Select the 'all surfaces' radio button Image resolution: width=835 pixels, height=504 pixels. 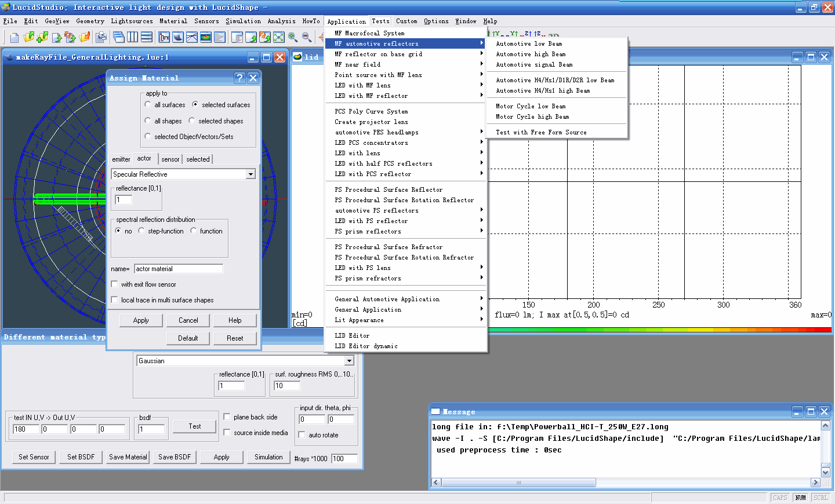(148, 105)
